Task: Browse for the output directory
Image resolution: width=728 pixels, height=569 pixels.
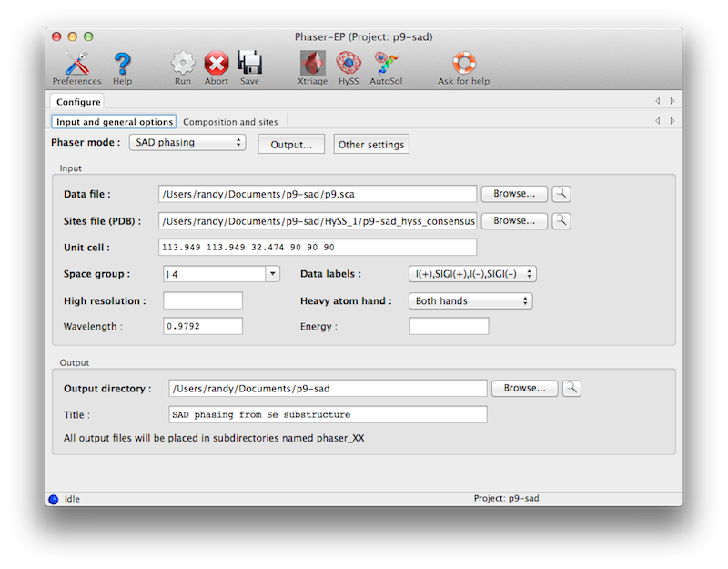Action: pyautogui.click(x=524, y=388)
